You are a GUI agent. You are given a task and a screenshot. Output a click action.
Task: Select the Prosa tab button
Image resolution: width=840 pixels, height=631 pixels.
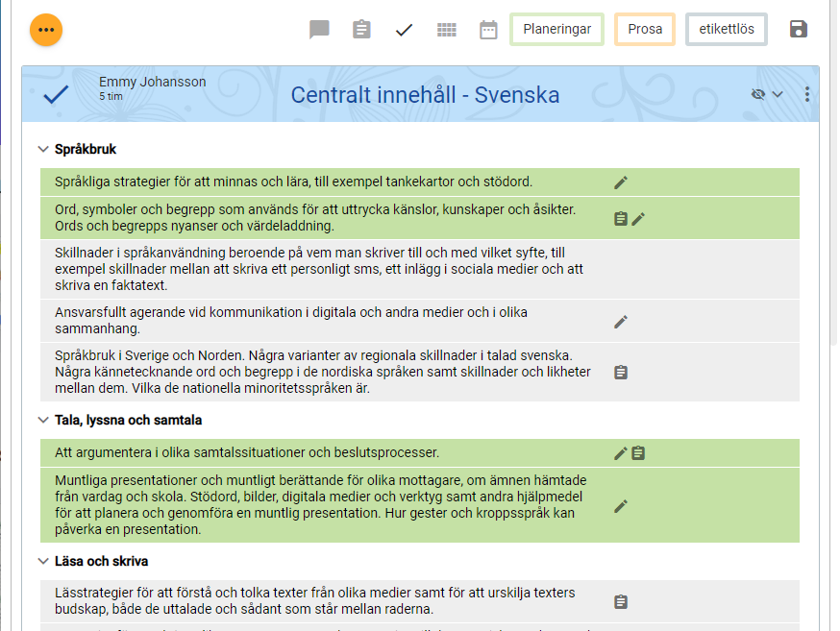coord(645,30)
